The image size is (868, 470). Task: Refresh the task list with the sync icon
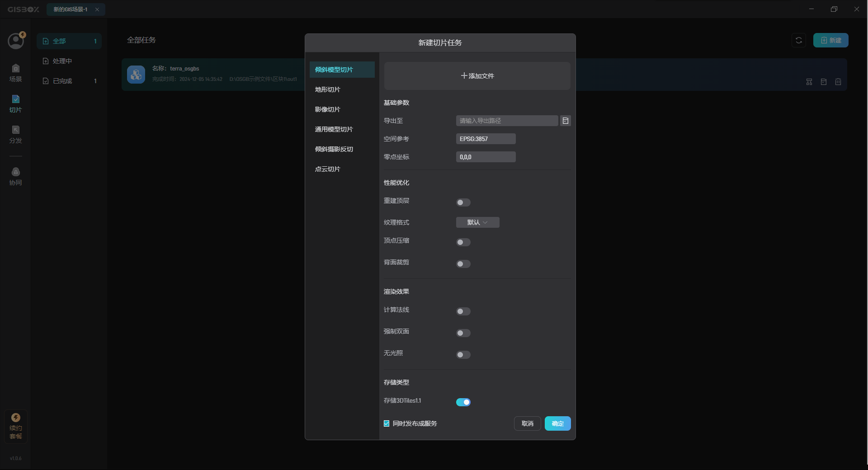click(798, 40)
